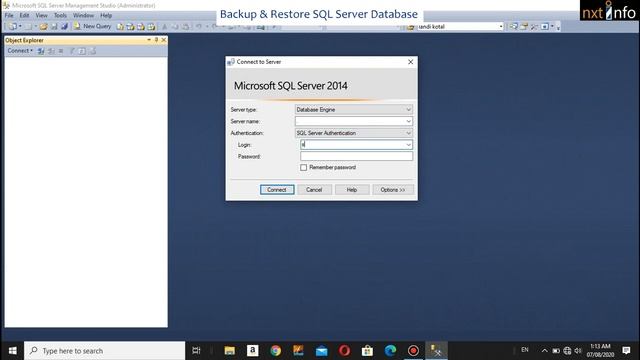Click into the Password field
This screenshot has height=360, width=640.
(356, 156)
